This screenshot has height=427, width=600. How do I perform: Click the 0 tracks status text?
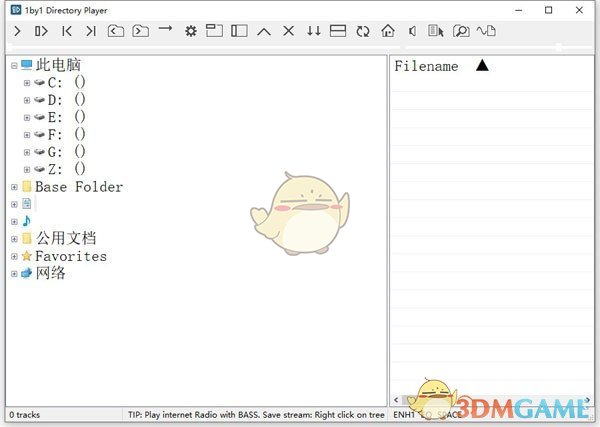pos(24,415)
